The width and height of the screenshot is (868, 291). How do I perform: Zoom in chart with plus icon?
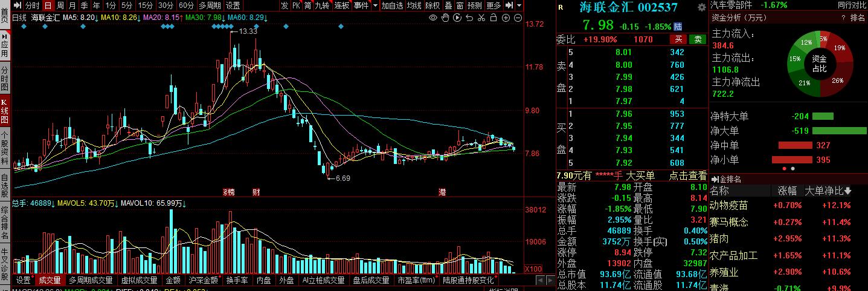tap(506, 18)
